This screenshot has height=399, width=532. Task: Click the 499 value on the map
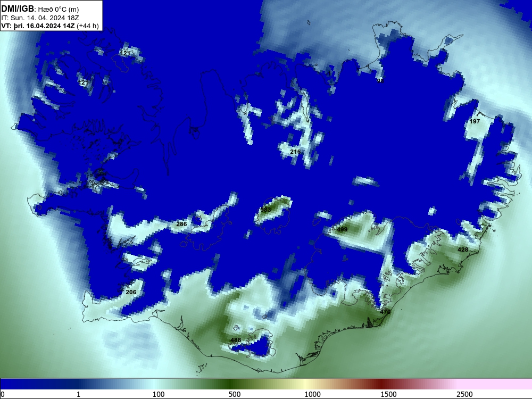coord(342,229)
